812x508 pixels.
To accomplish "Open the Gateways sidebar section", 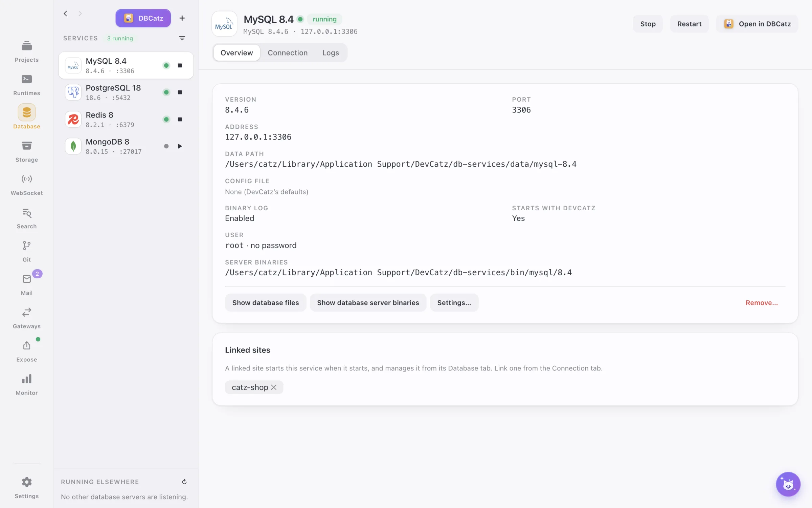I will 27,318.
